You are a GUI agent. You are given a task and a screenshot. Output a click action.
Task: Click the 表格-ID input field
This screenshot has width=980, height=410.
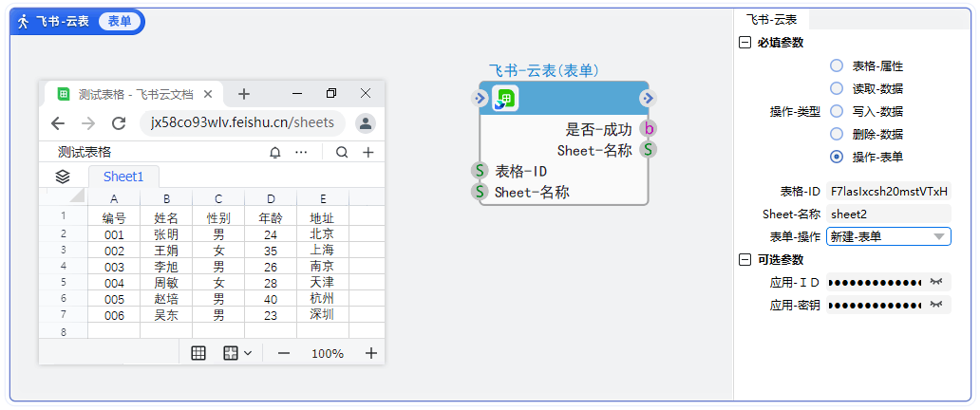click(x=889, y=191)
